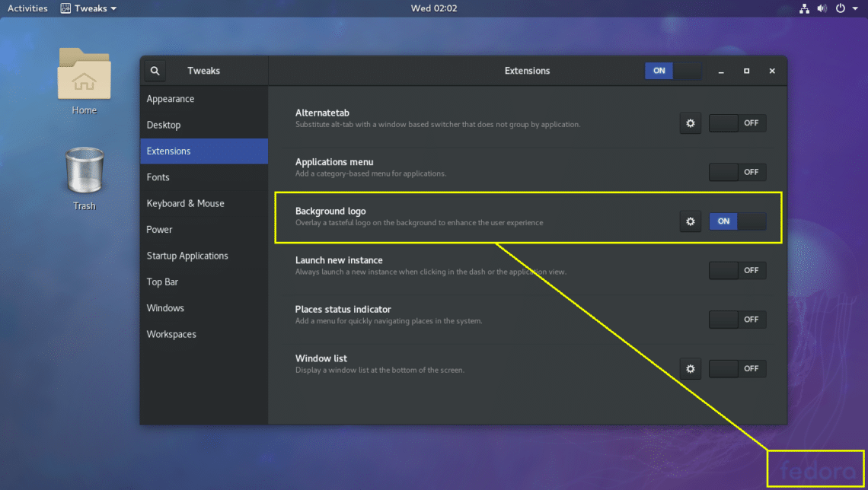The image size is (868, 490).
Task: Click the volume icon in top bar
Action: click(821, 8)
